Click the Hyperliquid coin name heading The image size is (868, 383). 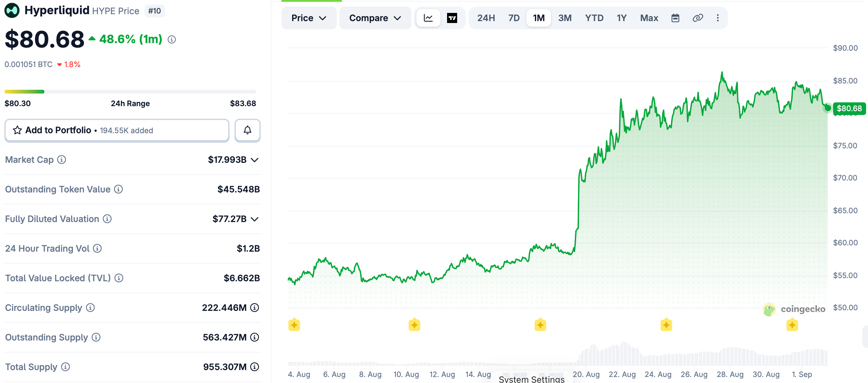57,10
